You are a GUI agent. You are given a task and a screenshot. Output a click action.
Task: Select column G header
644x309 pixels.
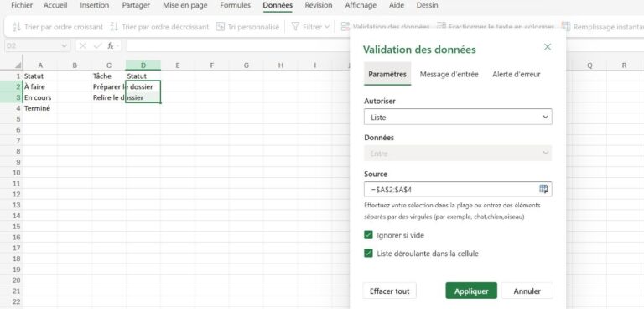(x=246, y=65)
